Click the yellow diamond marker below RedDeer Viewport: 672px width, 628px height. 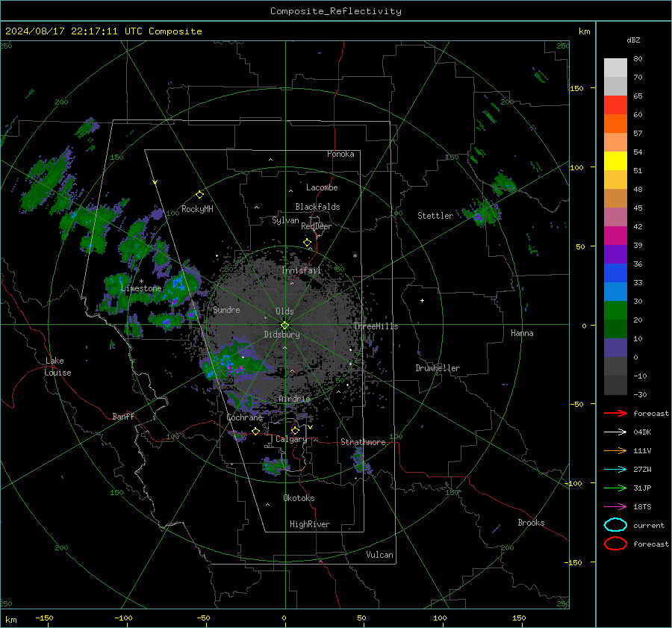(308, 243)
